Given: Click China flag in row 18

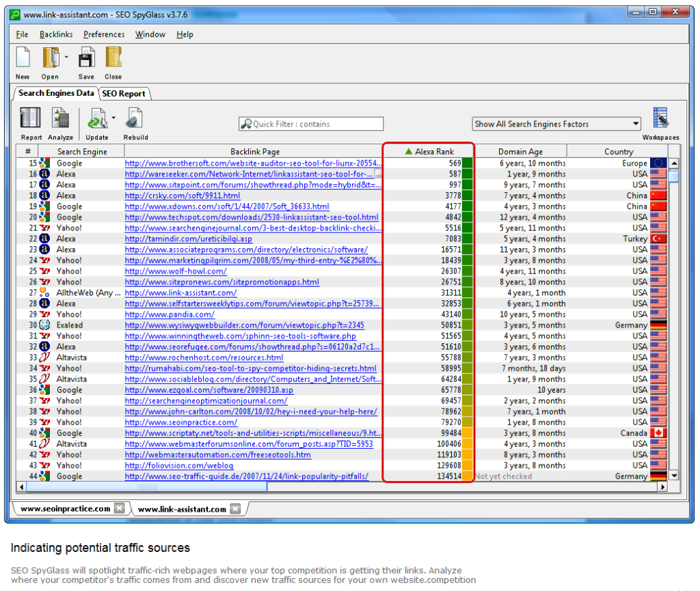Looking at the screenshot, I should (x=658, y=195).
